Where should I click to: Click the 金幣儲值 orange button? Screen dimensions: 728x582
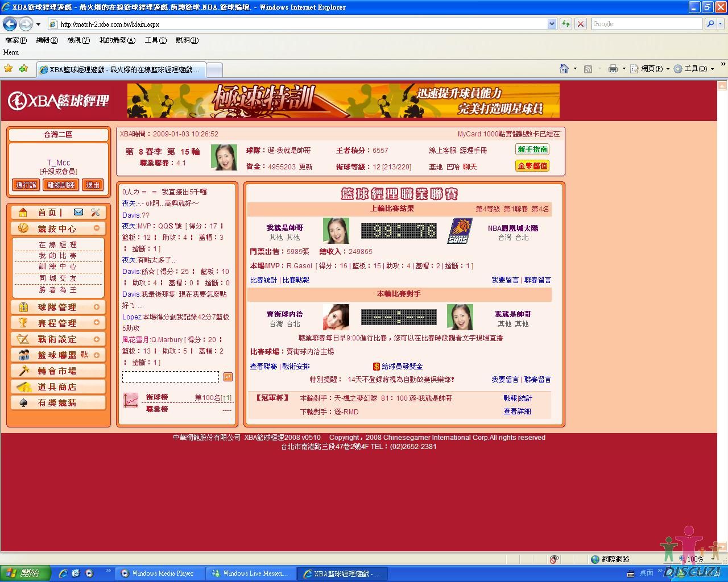pyautogui.click(x=532, y=166)
